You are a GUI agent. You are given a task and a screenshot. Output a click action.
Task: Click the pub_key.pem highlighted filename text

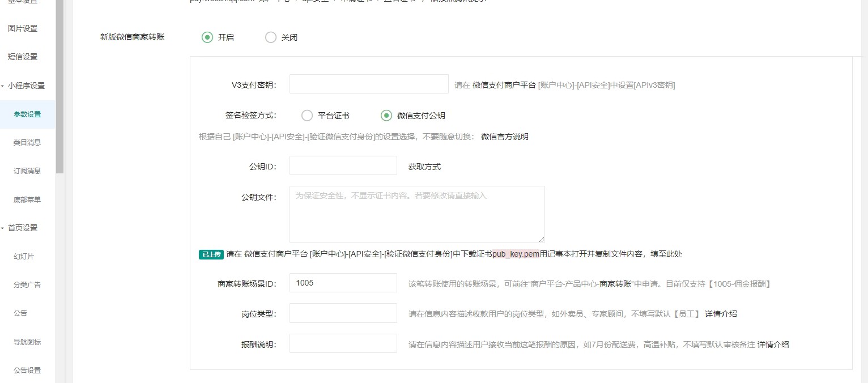tap(516, 254)
